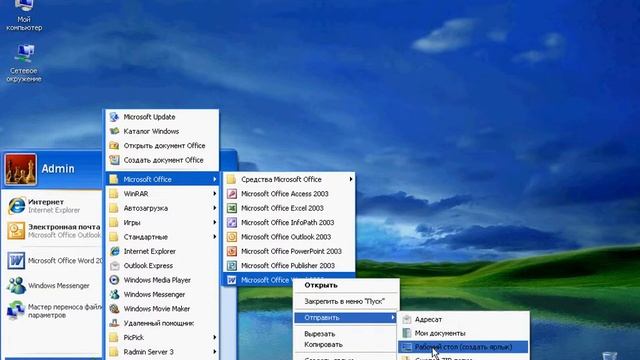
Task: Open My Computer desktop icon
Action: [24, 16]
